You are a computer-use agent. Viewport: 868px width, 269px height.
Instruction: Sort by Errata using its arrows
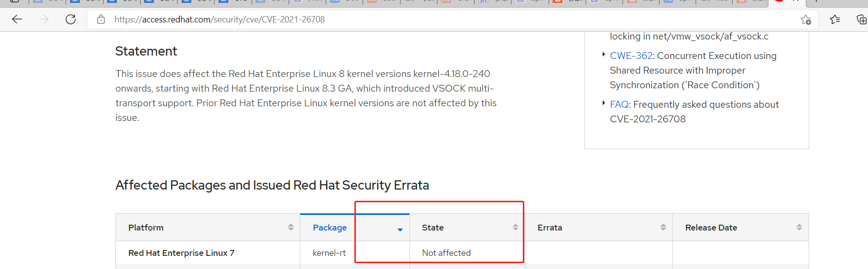663,228
